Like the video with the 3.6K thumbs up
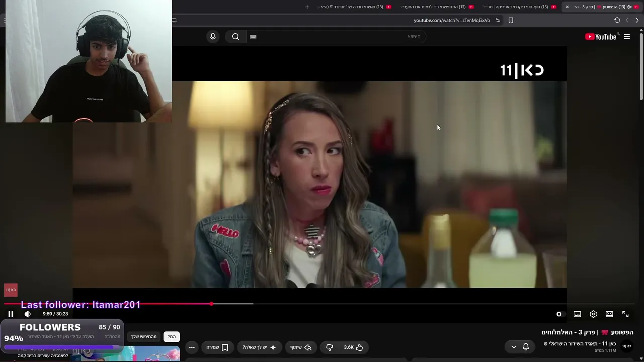 tap(353, 347)
